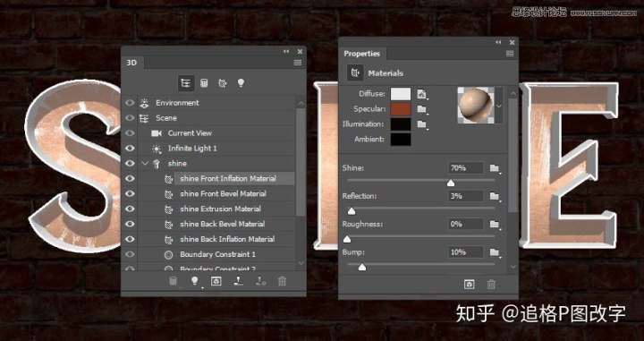Hide the shine mesh with eye icon

pyautogui.click(x=130, y=164)
